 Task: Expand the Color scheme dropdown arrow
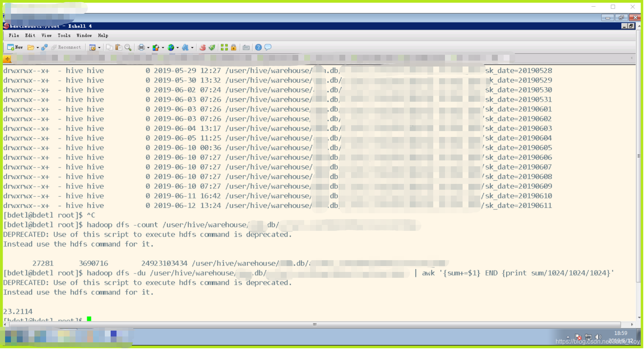click(163, 48)
